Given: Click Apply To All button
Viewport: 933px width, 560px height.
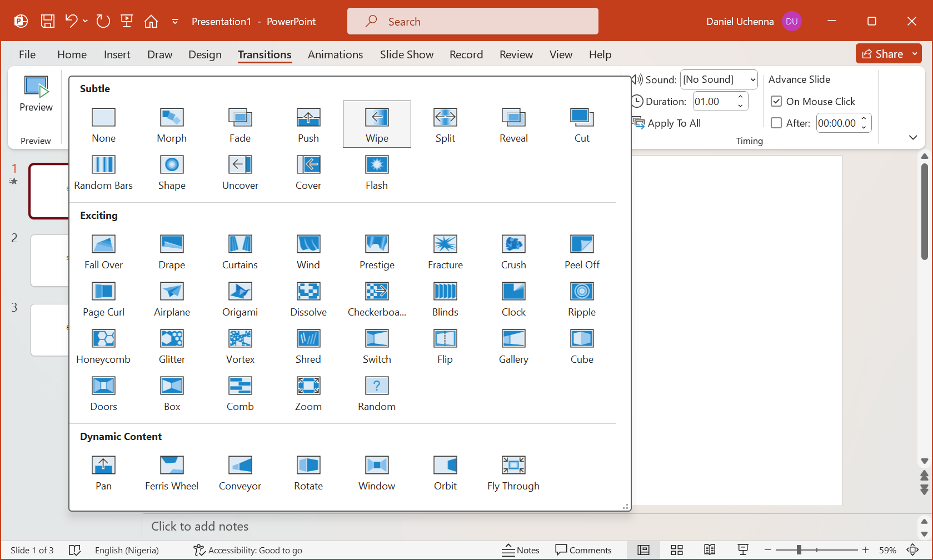Looking at the screenshot, I should 667,123.
